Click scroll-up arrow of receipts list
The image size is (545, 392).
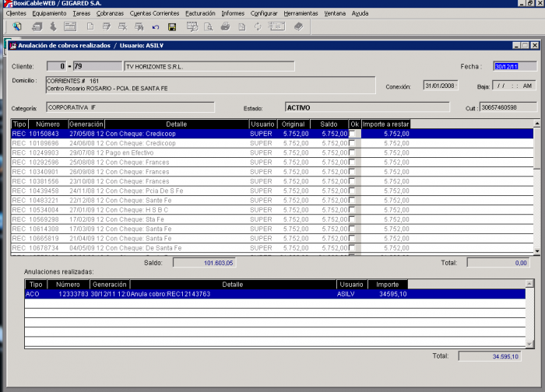click(536, 124)
